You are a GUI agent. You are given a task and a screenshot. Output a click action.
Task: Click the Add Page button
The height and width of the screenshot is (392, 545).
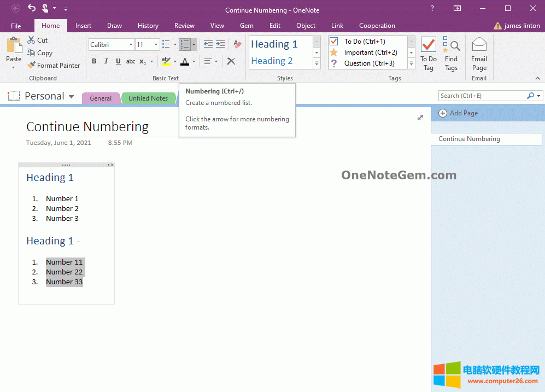[459, 113]
